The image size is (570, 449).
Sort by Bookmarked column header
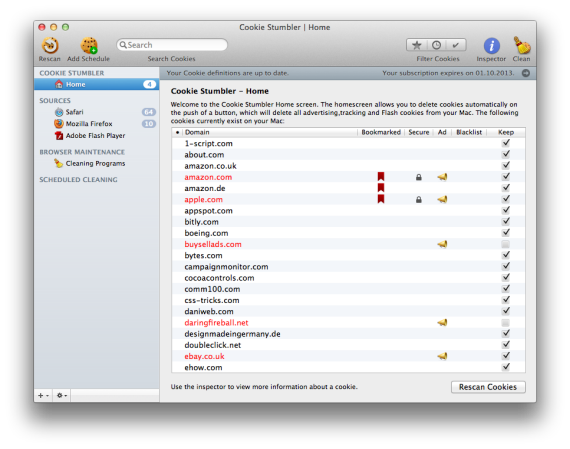381,132
